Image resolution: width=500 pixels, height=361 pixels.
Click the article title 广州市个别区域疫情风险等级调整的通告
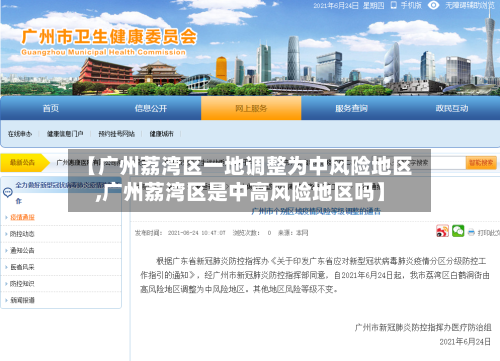(x=316, y=211)
